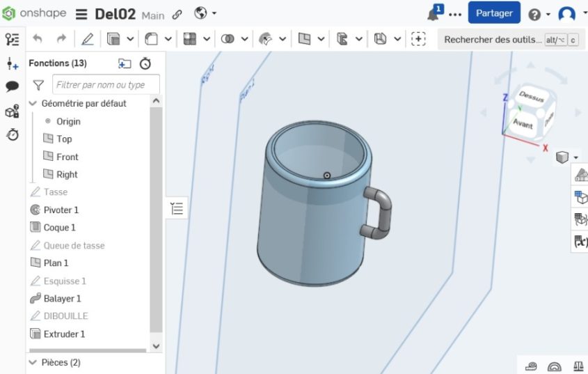This screenshot has width=588, height=374.
Task: Click the feature filter funnel icon
Action: tap(38, 85)
